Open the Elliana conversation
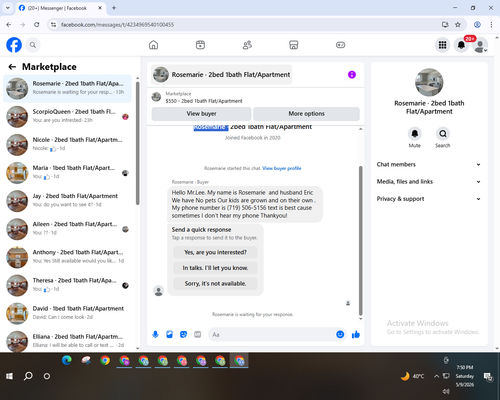 tap(67, 341)
